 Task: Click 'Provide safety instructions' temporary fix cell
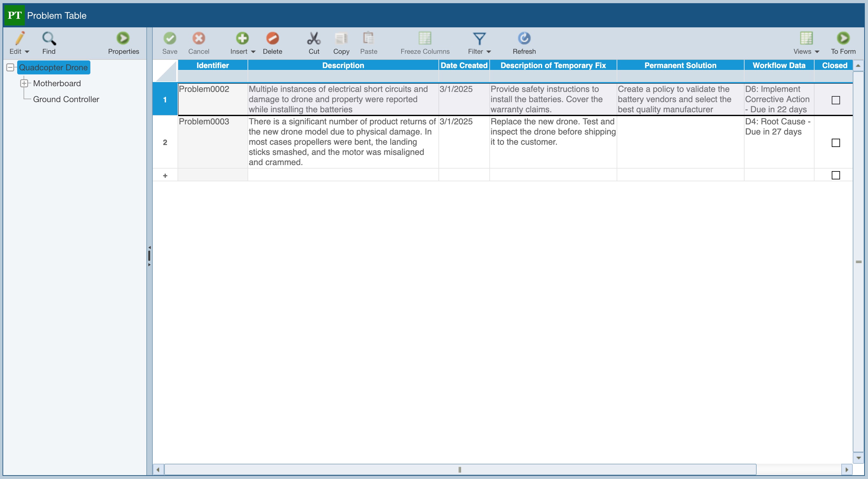[553, 99]
